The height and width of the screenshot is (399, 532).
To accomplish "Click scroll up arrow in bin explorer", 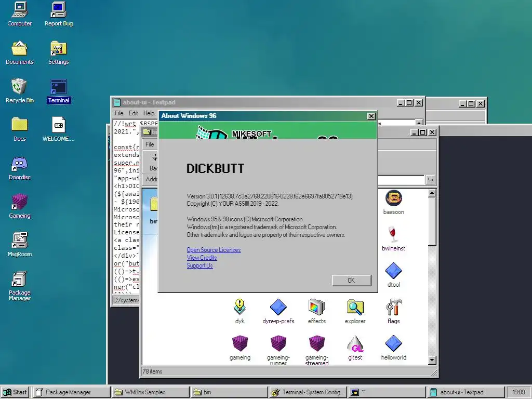I will tap(432, 193).
